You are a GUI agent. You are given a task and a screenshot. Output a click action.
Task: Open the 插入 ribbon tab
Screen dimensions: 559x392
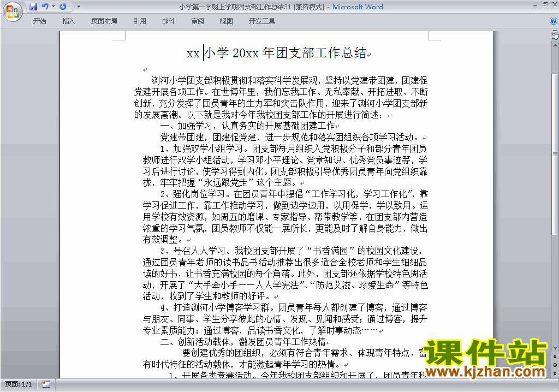pyautogui.click(x=68, y=21)
